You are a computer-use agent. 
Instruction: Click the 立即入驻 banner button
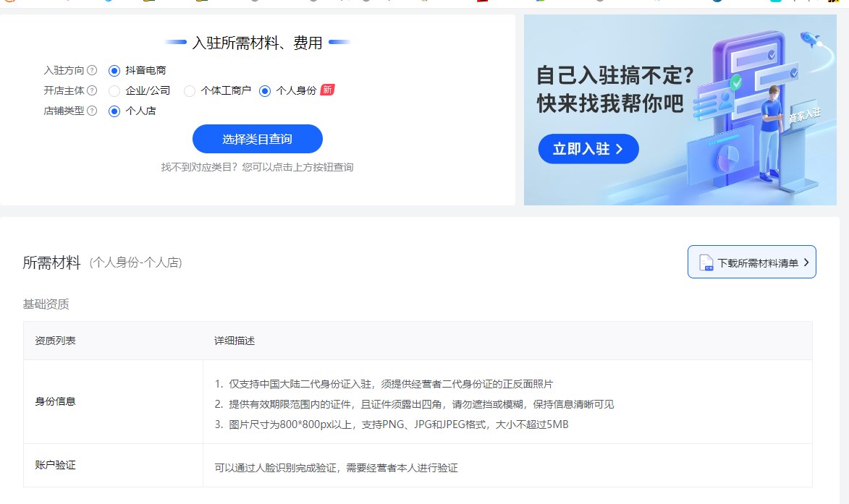click(x=588, y=149)
